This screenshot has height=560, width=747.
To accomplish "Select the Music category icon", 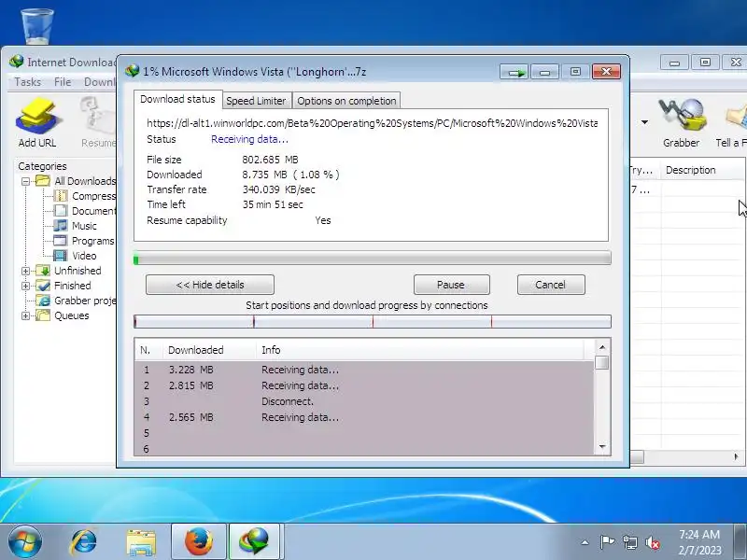I will coord(60,225).
